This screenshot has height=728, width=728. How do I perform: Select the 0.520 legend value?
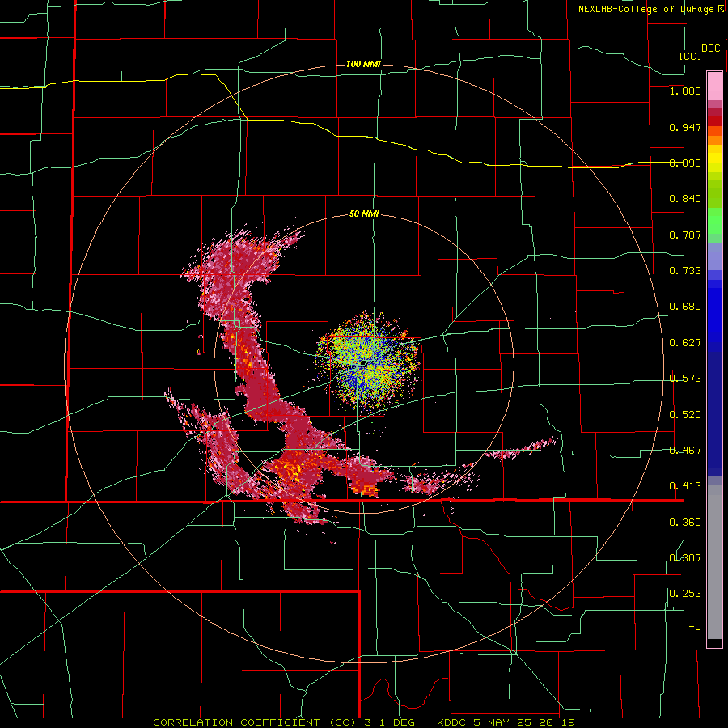click(685, 415)
